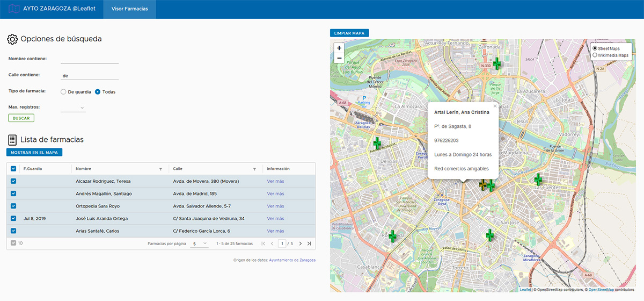Expand the Farmacias por página dropdown
This screenshot has width=644, height=301.
tap(200, 243)
